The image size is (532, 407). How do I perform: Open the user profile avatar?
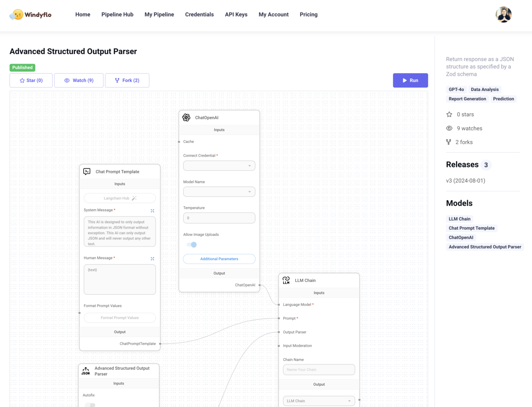tap(503, 15)
